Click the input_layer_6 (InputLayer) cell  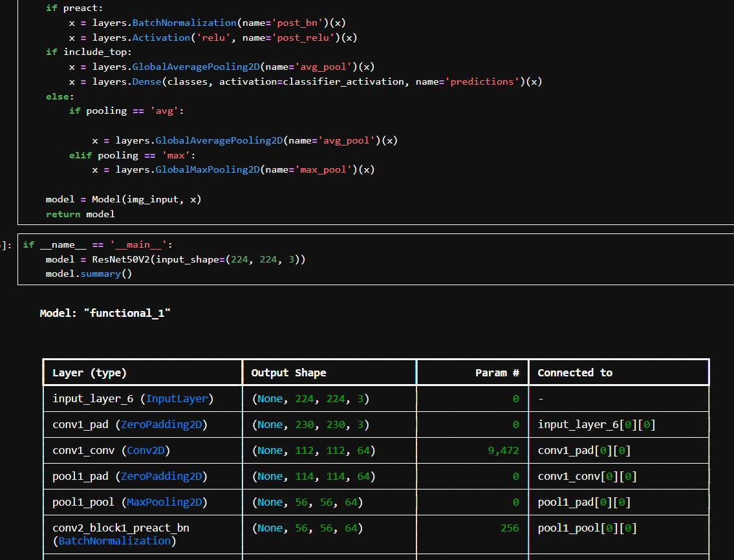point(143,399)
